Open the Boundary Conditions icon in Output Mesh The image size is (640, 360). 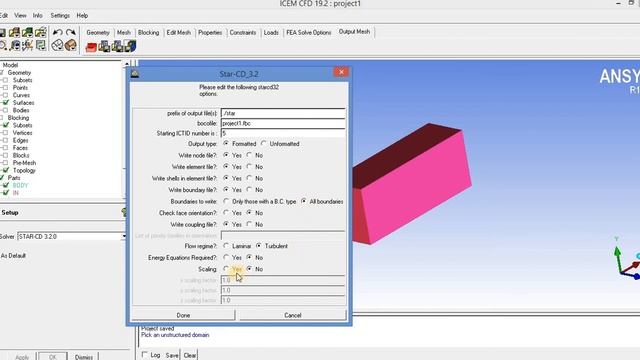point(104,46)
